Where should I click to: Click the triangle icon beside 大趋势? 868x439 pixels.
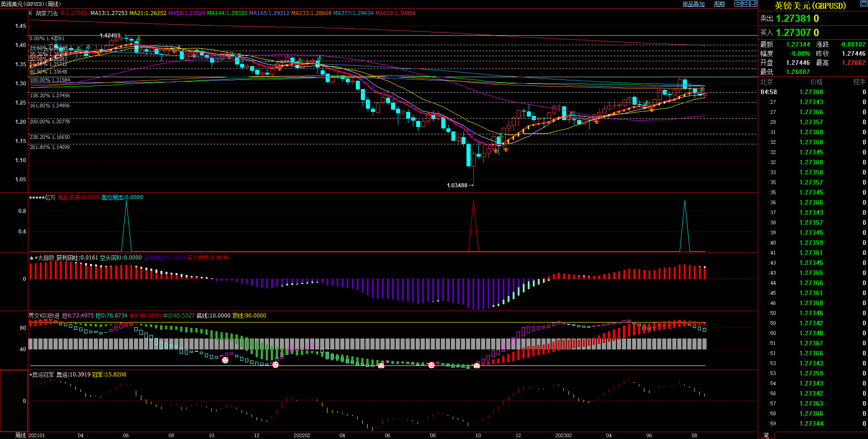[32, 258]
